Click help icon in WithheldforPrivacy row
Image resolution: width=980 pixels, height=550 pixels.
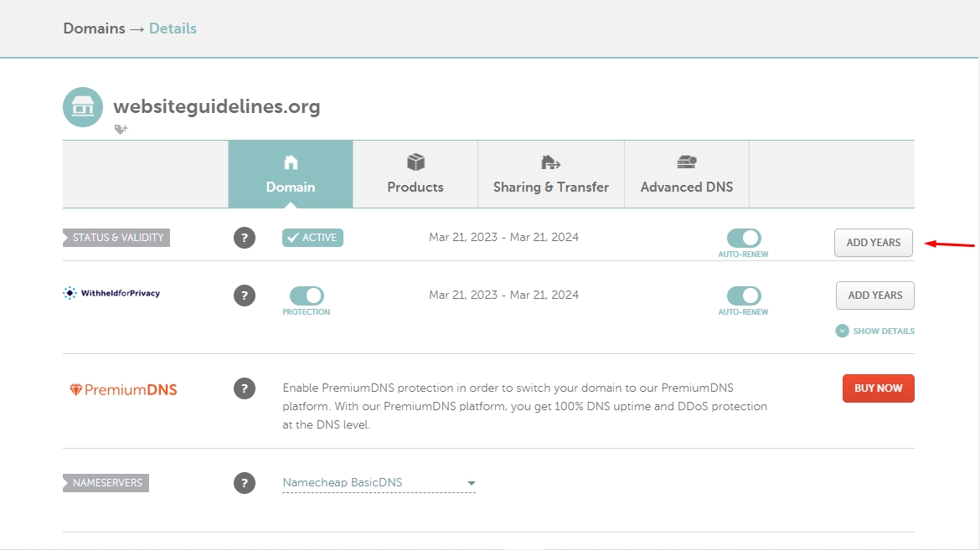244,295
